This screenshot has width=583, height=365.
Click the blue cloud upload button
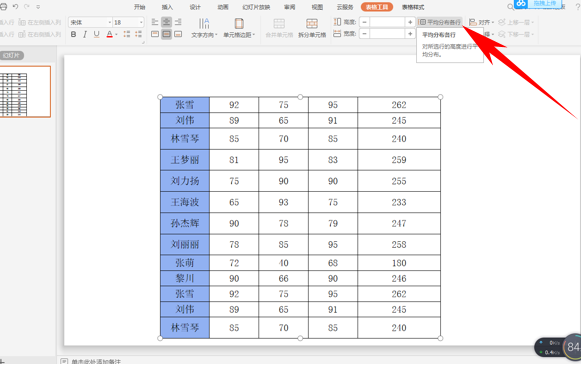[537, 4]
